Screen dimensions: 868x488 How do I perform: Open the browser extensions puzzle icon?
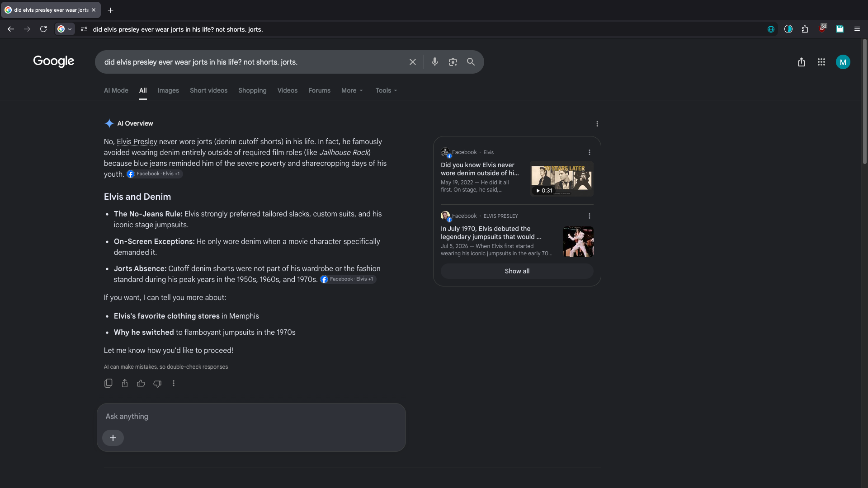[x=805, y=29]
